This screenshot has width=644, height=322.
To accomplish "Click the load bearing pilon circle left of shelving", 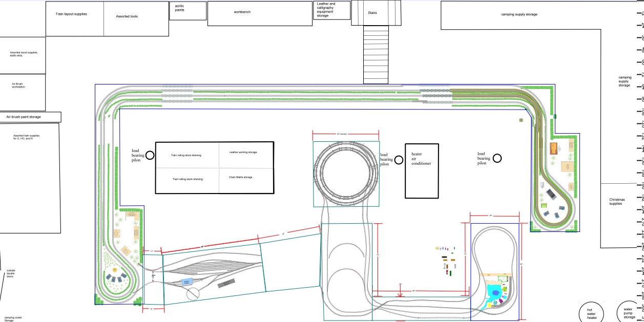I will 150,155.
